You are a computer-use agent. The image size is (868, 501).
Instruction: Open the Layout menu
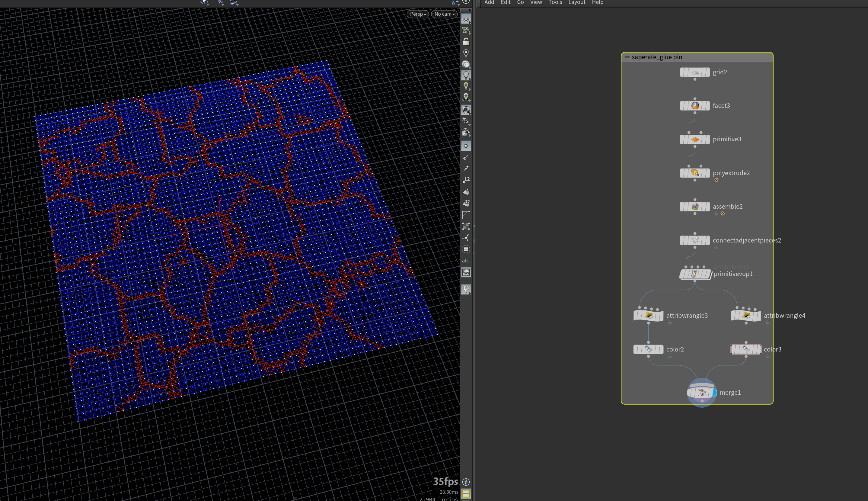point(577,3)
